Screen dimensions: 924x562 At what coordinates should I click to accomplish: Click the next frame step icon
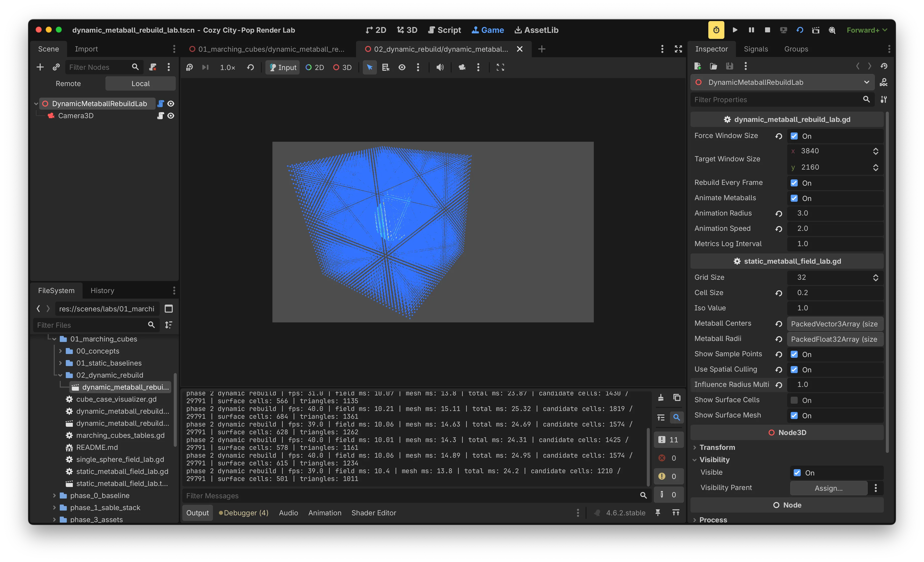pos(205,67)
